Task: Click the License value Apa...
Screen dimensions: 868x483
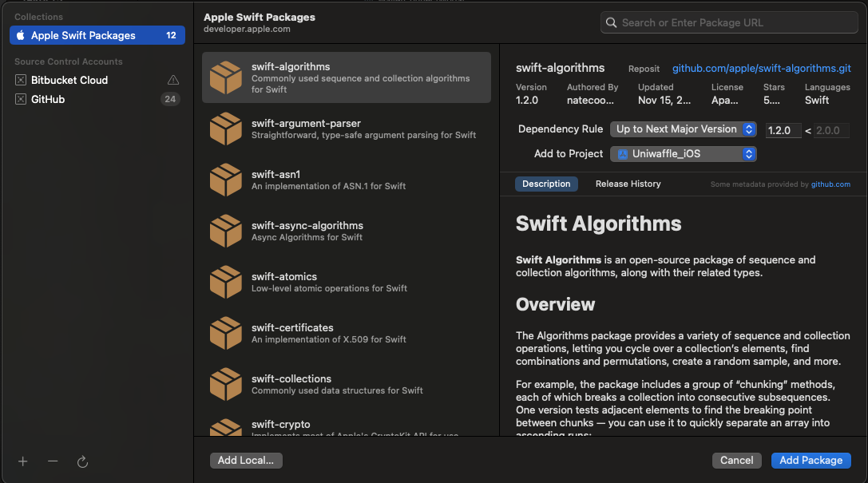Action: pos(724,100)
